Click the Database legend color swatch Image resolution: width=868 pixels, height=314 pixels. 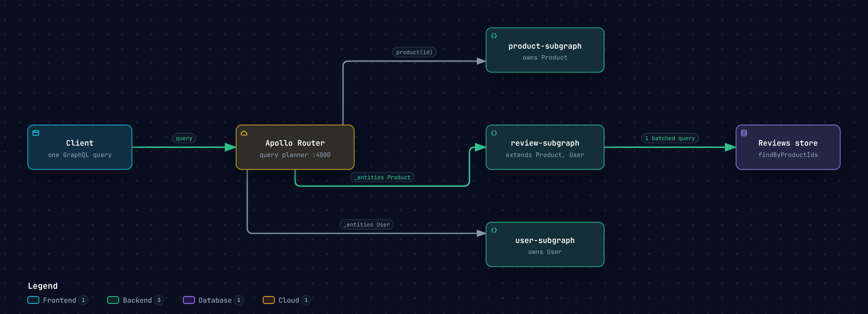189,300
